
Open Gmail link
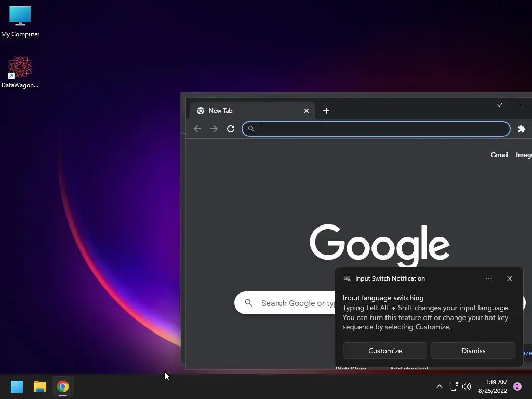click(x=499, y=155)
